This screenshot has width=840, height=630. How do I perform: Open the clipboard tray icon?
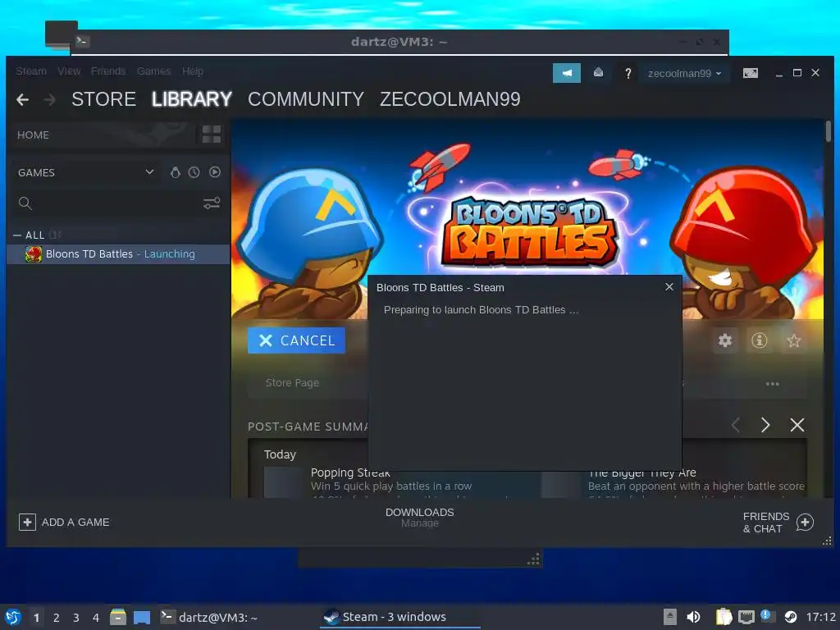[x=724, y=617]
